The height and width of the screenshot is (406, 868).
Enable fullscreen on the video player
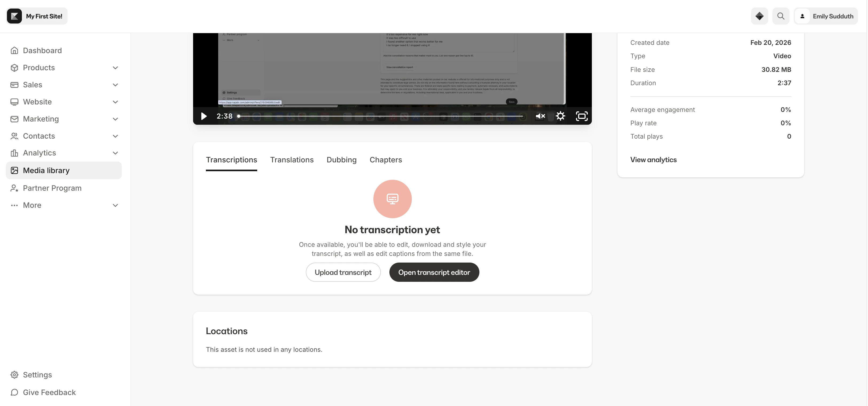[582, 116]
